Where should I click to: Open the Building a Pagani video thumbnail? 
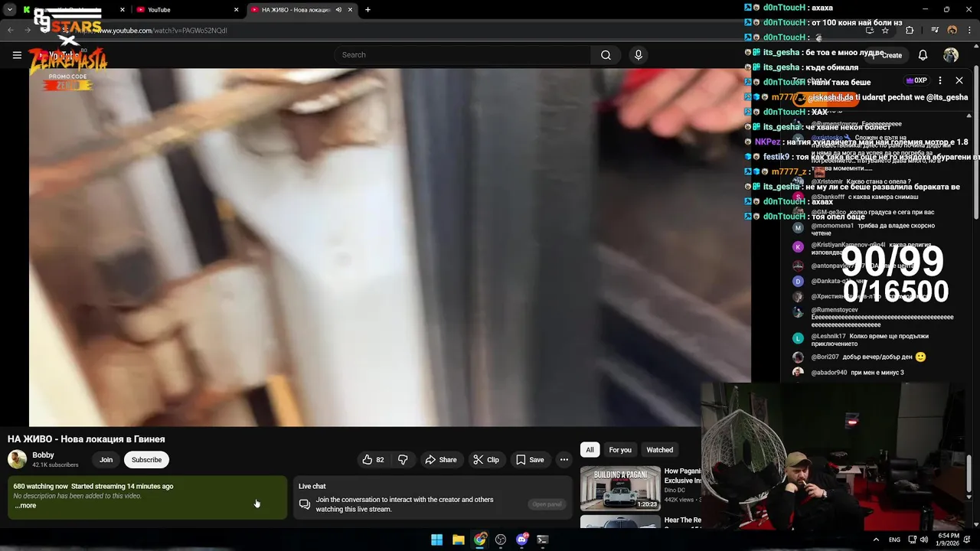(620, 488)
